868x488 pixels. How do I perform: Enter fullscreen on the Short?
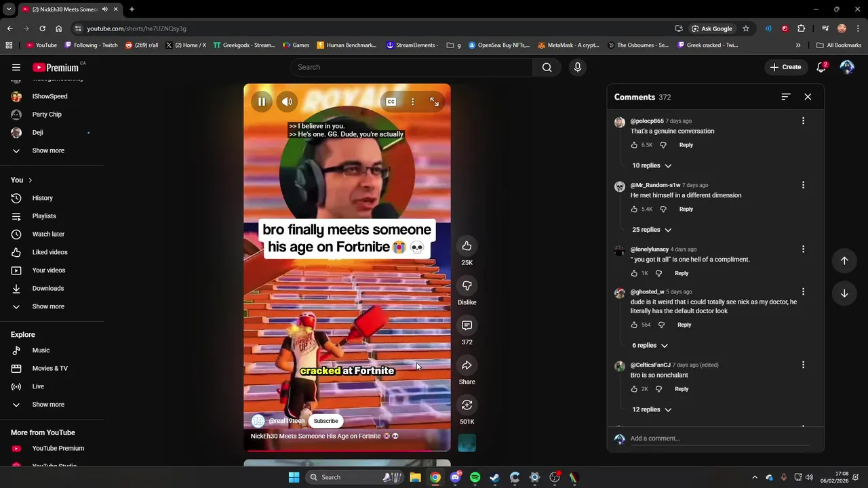(x=434, y=102)
